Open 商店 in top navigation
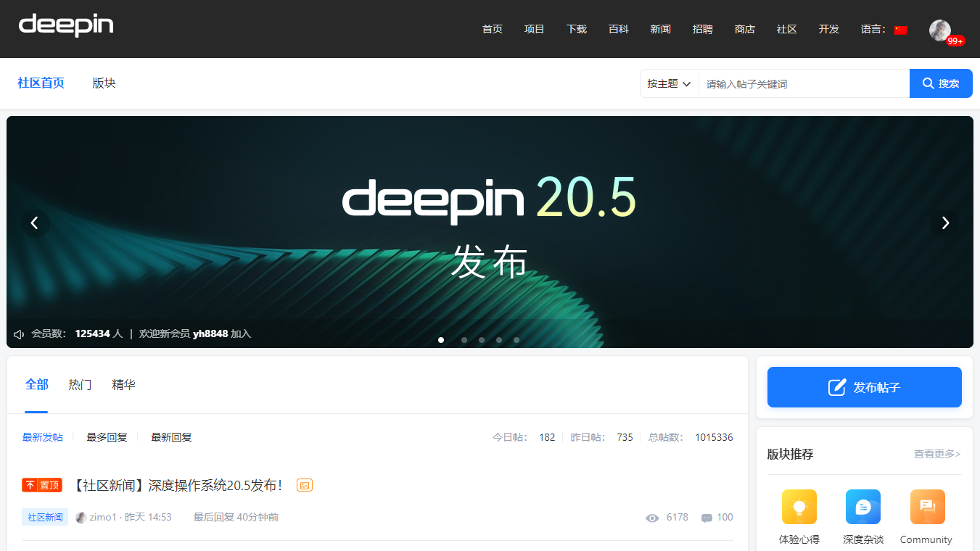Screen dimensions: 980x551 tap(745, 30)
